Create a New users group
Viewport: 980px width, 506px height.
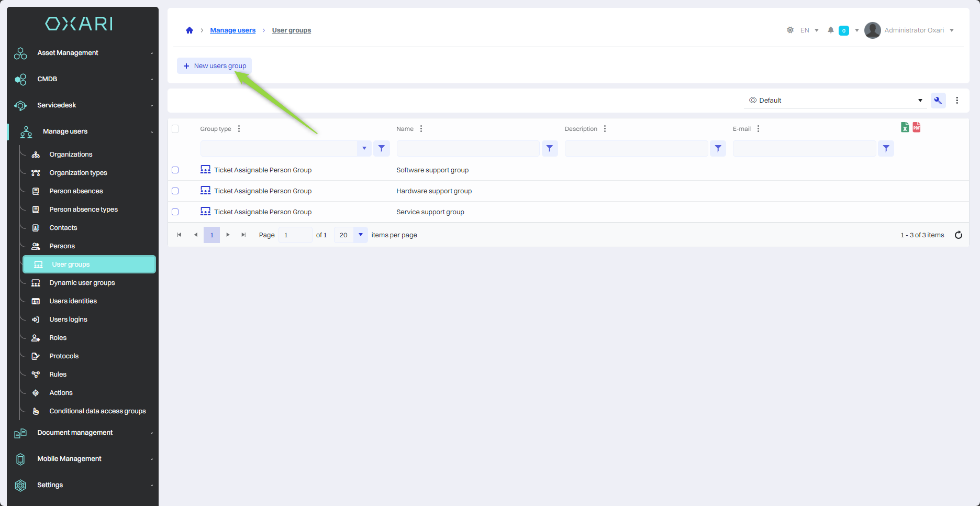pos(215,66)
